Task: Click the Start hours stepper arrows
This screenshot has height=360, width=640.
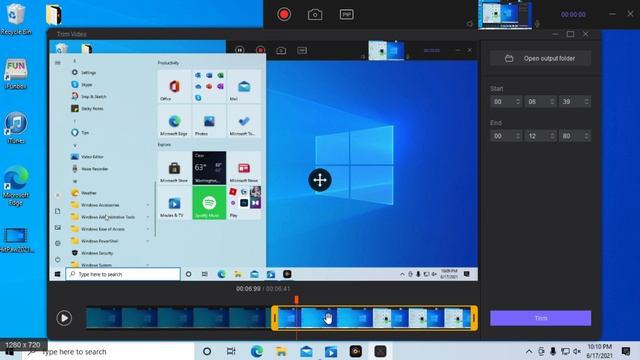Action: coord(518,102)
